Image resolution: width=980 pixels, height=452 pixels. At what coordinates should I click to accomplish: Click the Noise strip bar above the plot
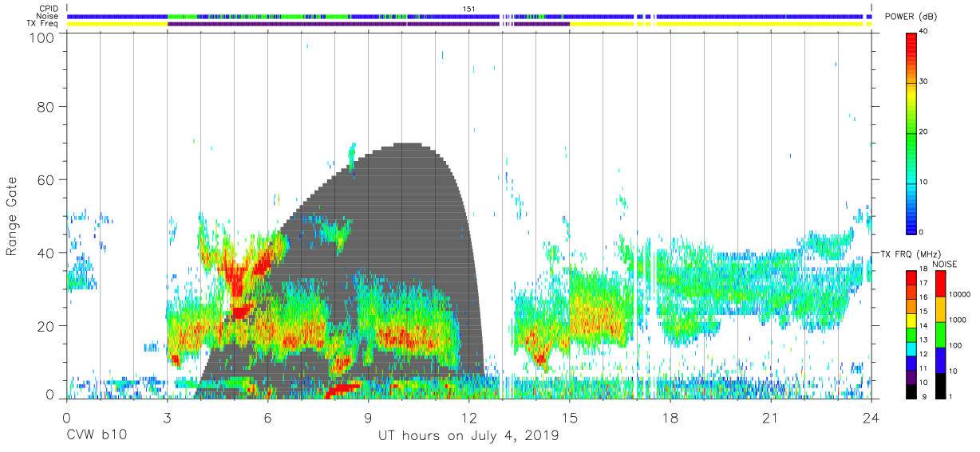(x=469, y=16)
